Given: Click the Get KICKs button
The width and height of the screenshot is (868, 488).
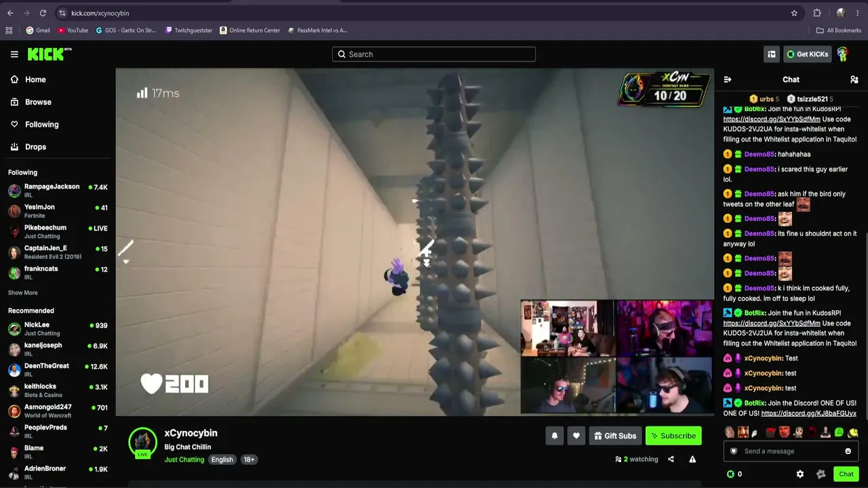Looking at the screenshot, I should pyautogui.click(x=807, y=54).
